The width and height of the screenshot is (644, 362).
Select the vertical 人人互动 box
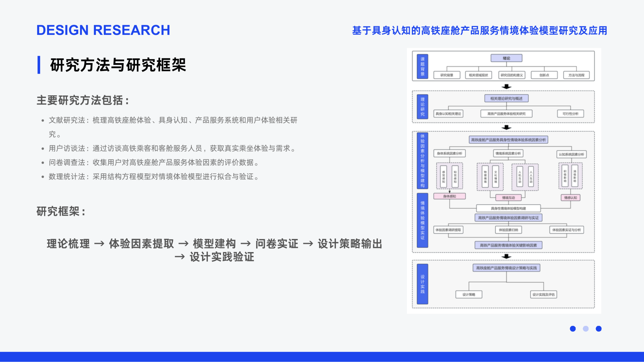[x=531, y=176]
